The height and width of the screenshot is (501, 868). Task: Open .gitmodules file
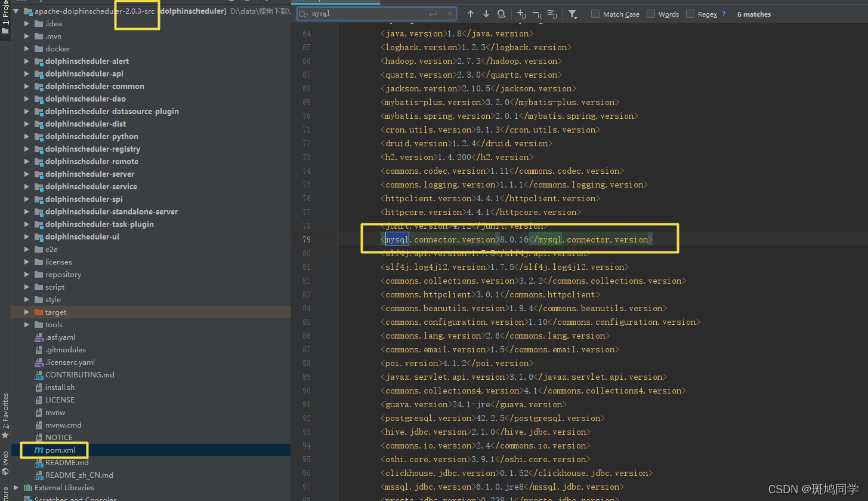point(65,350)
